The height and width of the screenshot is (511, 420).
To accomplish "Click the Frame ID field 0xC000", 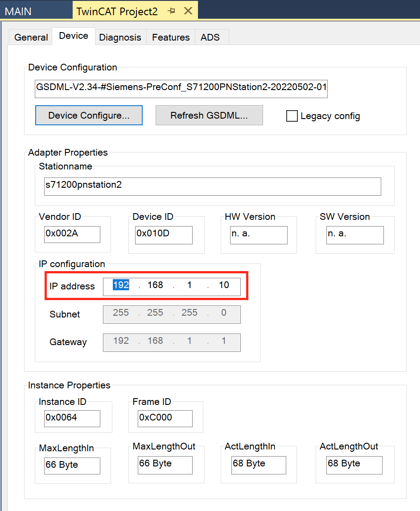I will (165, 418).
